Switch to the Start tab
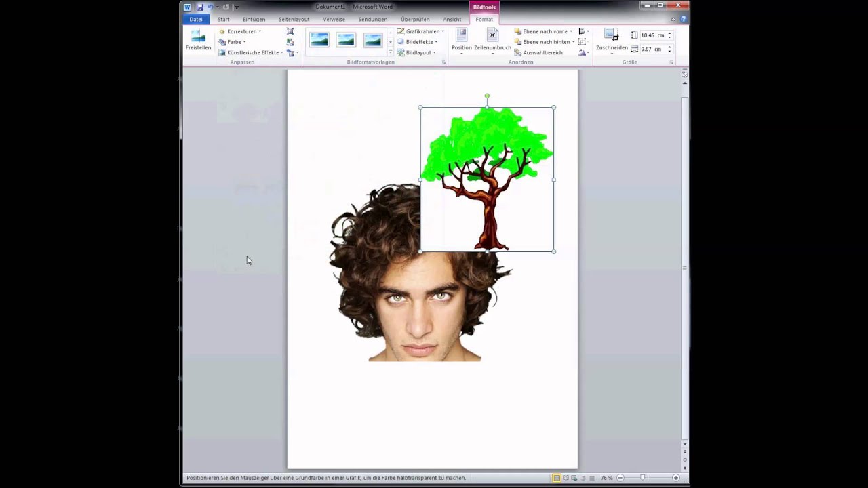Screen dimensions: 868x488 tap(223, 19)
